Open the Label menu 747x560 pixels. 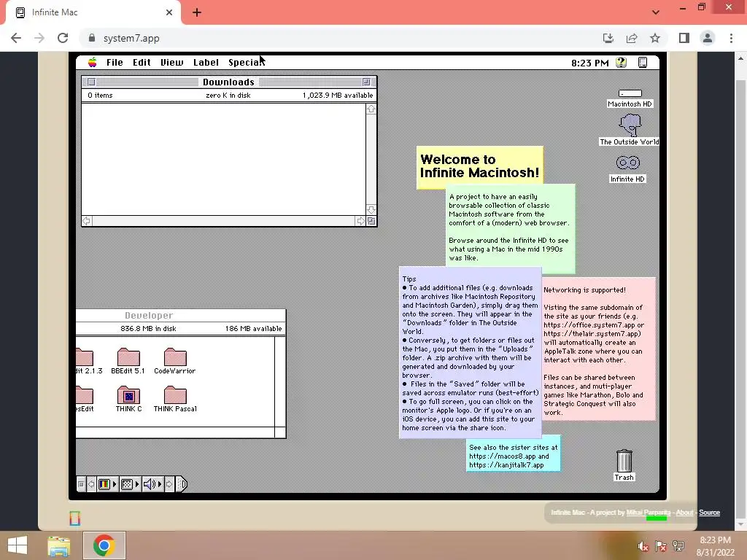pyautogui.click(x=206, y=63)
